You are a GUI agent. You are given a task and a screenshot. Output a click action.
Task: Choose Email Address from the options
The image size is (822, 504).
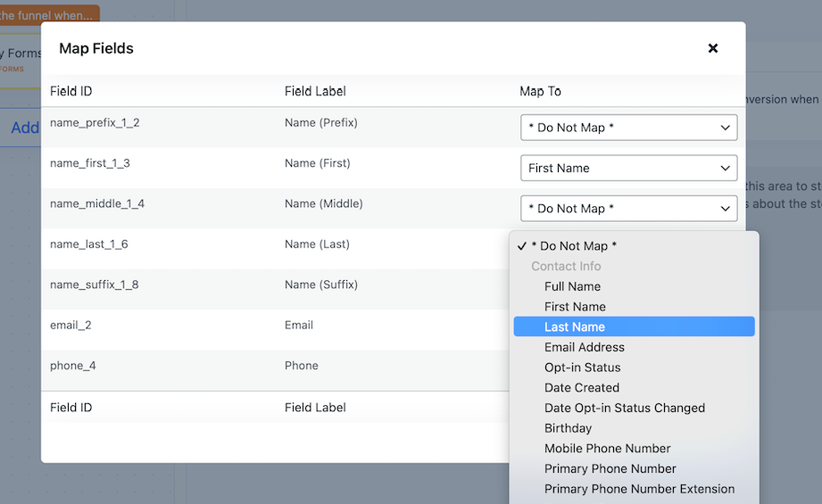(584, 348)
